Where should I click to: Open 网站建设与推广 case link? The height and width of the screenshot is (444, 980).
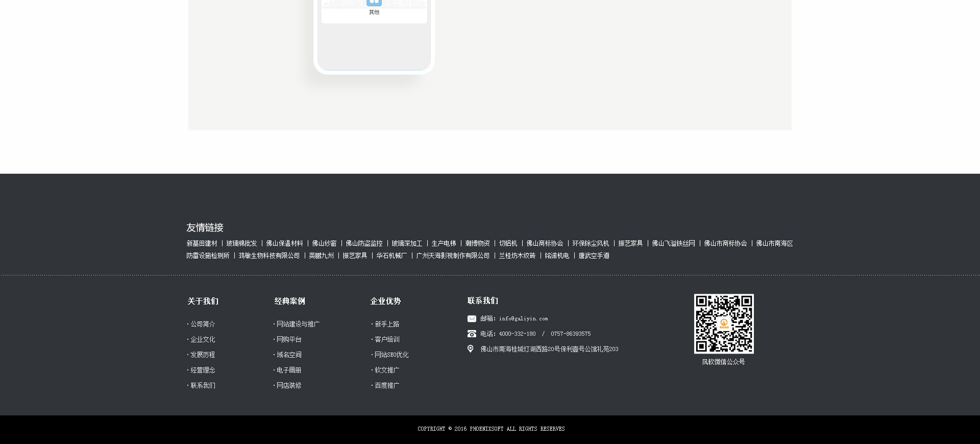(x=298, y=324)
